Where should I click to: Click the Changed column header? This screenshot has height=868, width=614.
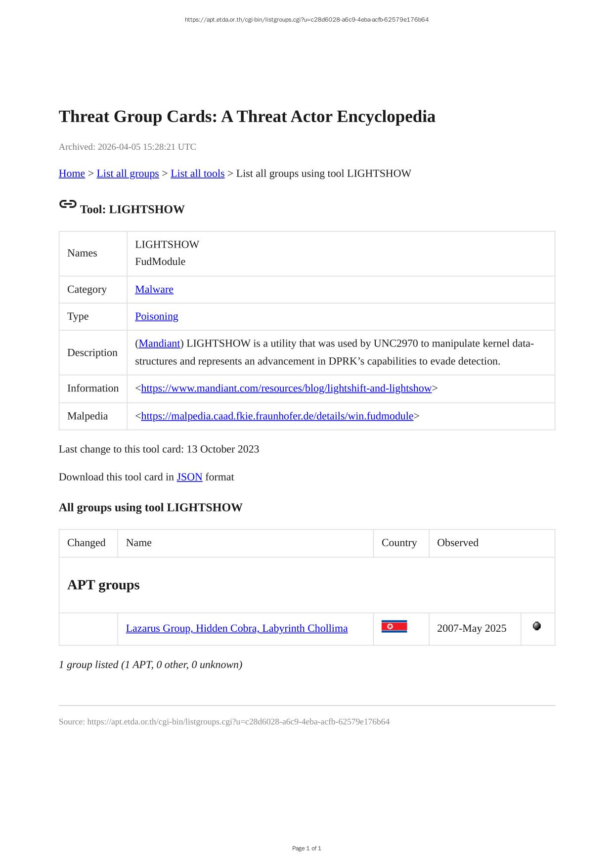click(x=87, y=543)
